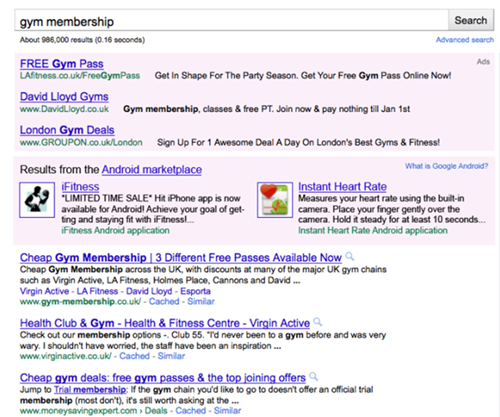Image resolution: width=500 pixels, height=417 pixels.
Task: Open the David Lloyd Gyms ad link
Action: [x=64, y=97]
